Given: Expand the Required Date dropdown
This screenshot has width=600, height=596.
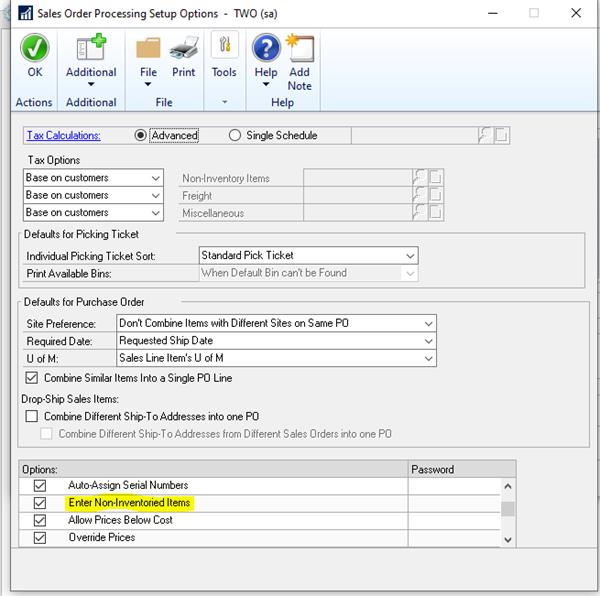Looking at the screenshot, I should pyautogui.click(x=428, y=341).
